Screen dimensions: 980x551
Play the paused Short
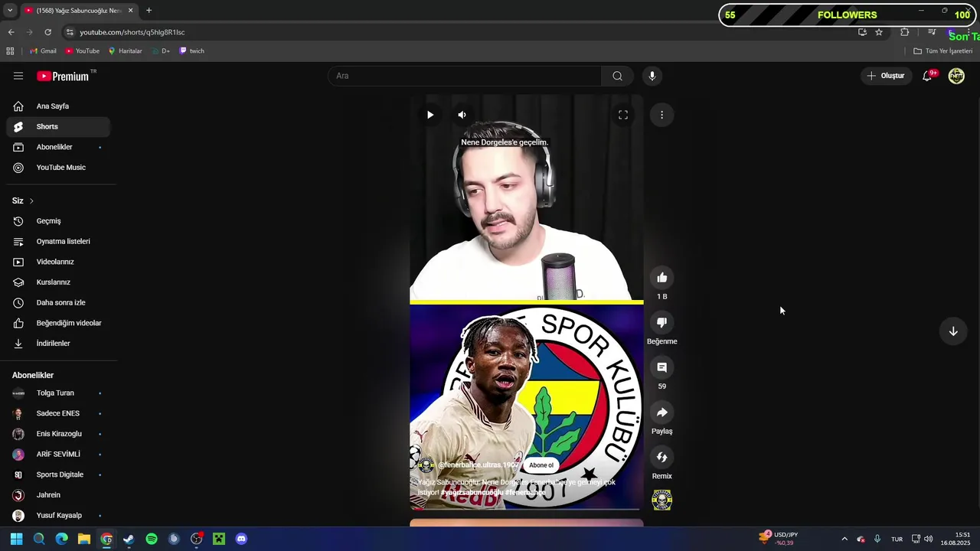pos(430,115)
